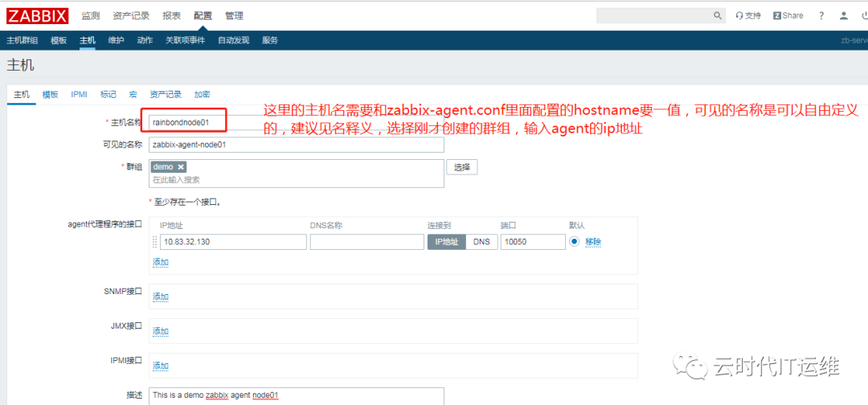Remove the demo group tag

pos(181,167)
